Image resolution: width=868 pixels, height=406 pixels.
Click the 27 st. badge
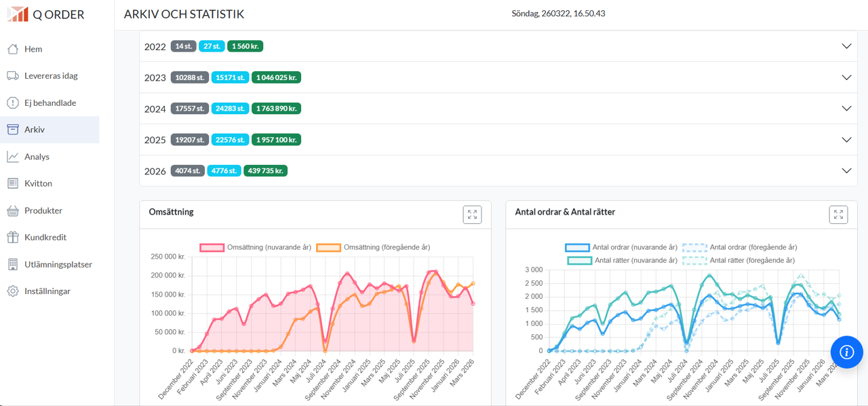212,46
